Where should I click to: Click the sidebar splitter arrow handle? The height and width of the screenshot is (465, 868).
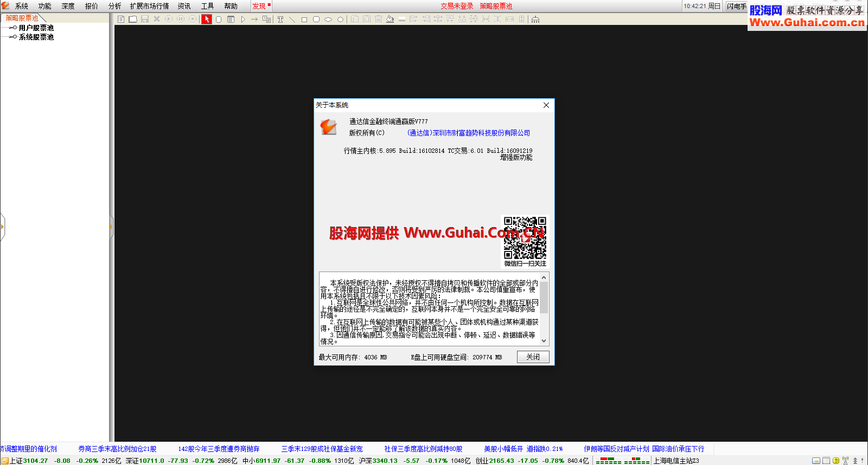coord(111,227)
